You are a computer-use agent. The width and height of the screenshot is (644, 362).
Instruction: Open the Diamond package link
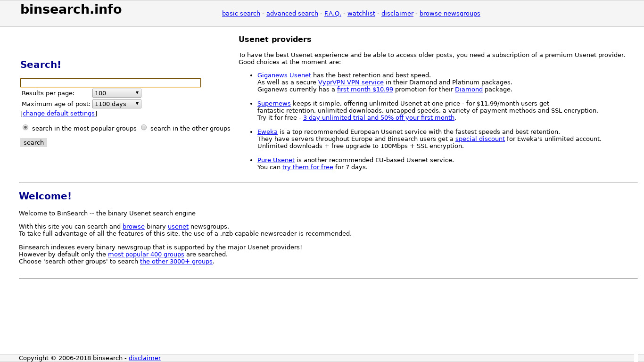[469, 90]
